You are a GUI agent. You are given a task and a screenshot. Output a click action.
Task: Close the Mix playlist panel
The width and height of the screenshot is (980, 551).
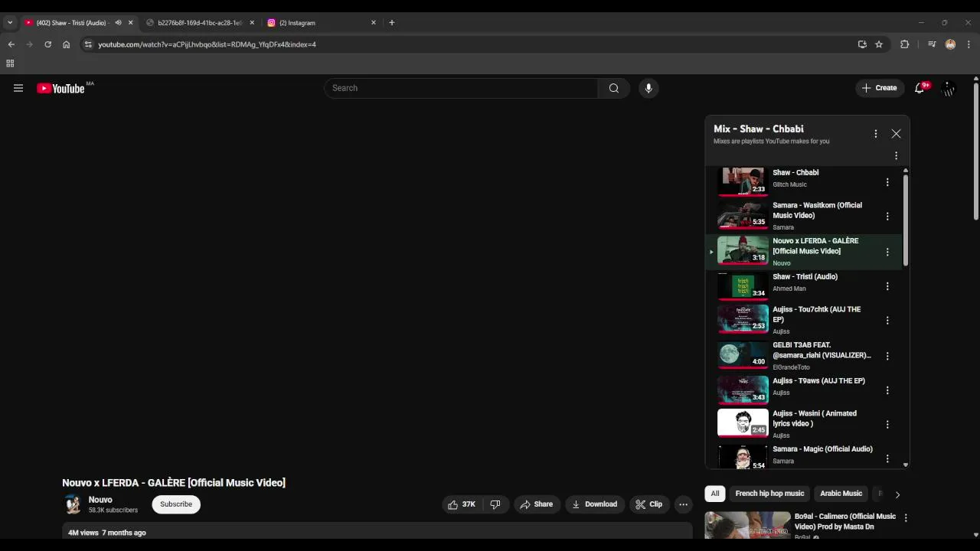coord(896,134)
